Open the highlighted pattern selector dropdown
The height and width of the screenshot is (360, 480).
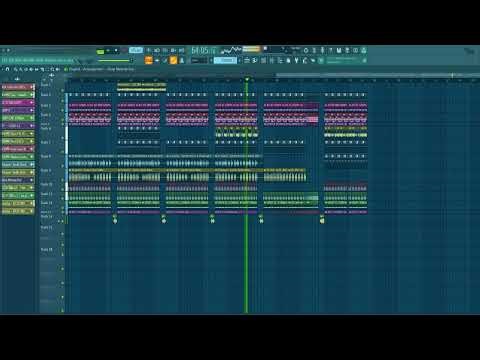(x=225, y=60)
